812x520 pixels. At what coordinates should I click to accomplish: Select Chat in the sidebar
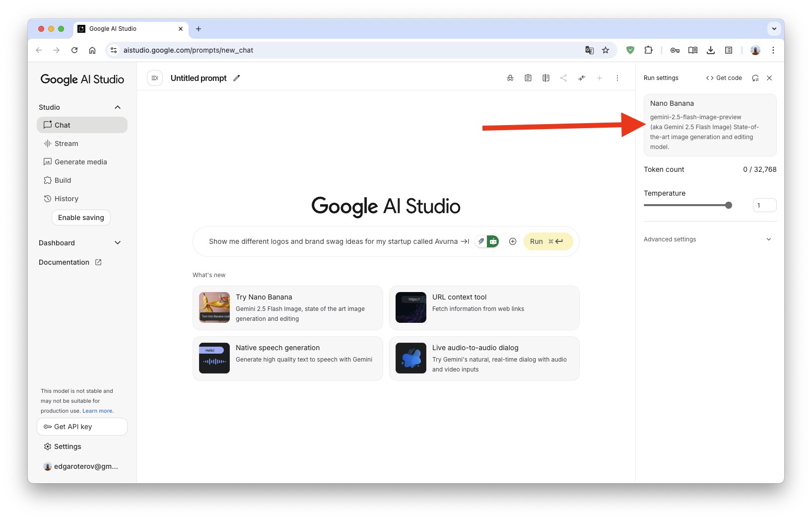pyautogui.click(x=82, y=125)
